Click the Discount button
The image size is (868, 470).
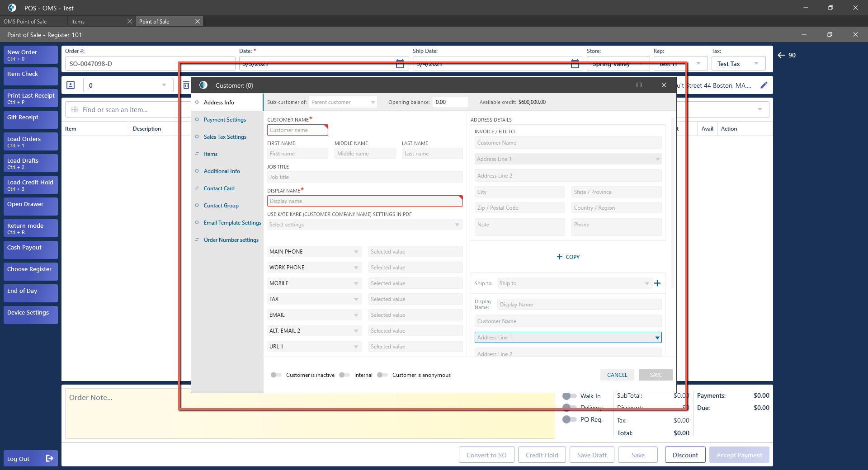[x=685, y=455]
